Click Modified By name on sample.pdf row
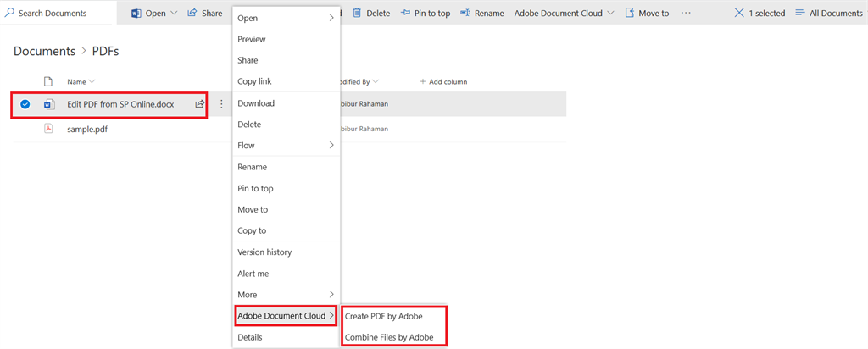 pyautogui.click(x=364, y=129)
